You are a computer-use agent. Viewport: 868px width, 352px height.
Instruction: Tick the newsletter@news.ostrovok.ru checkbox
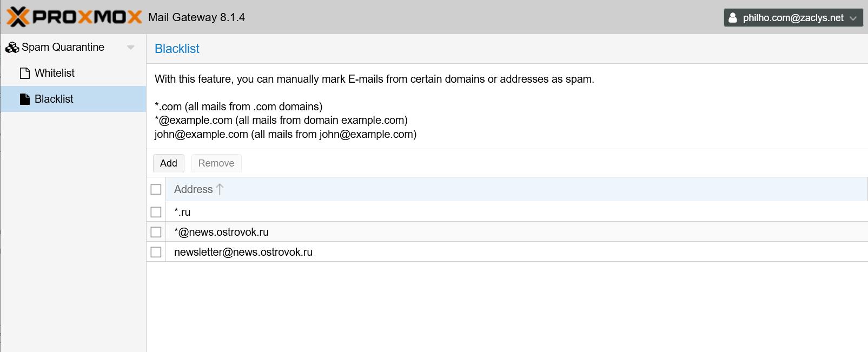[x=156, y=252]
